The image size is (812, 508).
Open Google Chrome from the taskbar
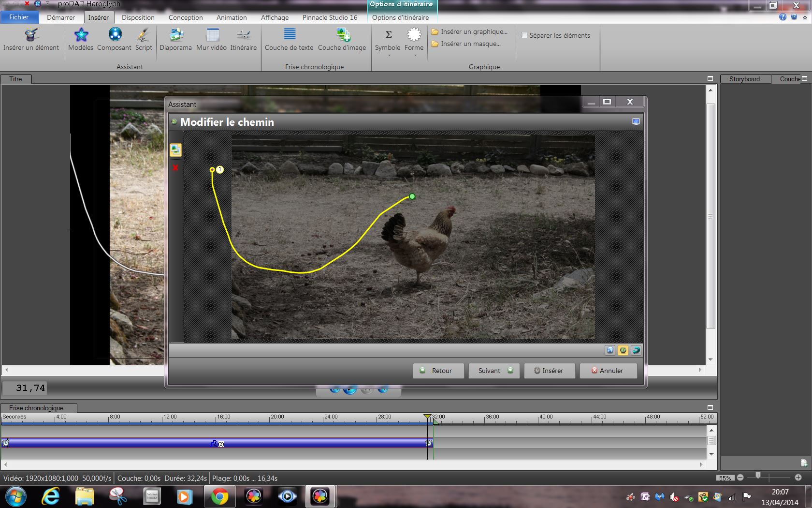pos(219,496)
